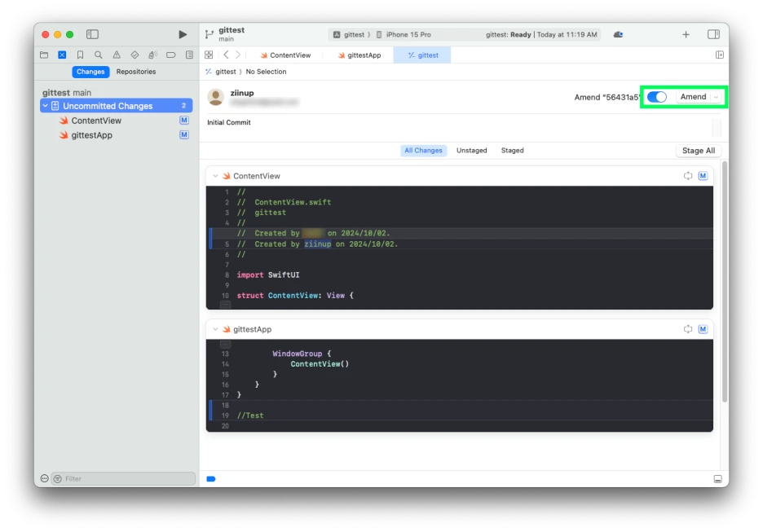
Task: Open the Bookmark navigator icon
Action: pos(80,55)
